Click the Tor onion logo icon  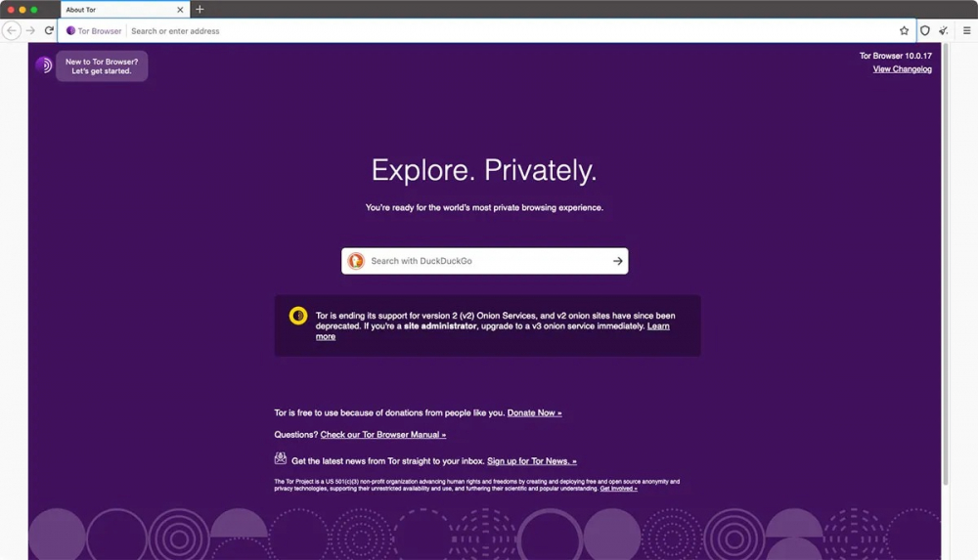[x=43, y=65]
